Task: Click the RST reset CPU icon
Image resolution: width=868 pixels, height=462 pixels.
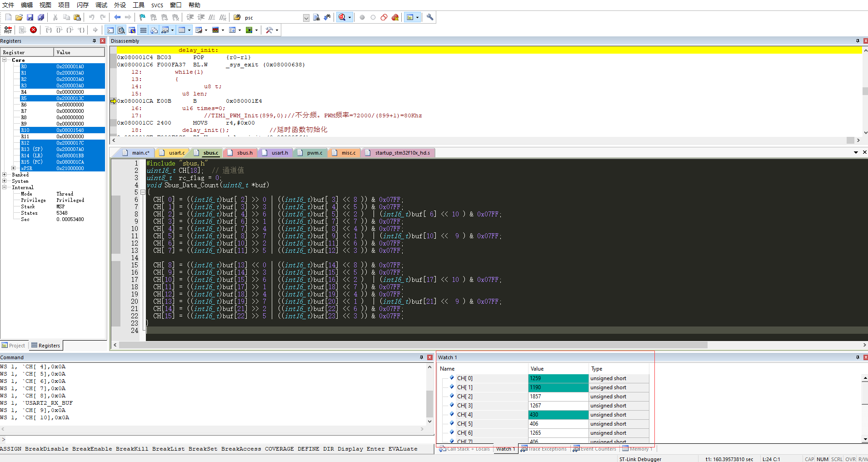Action: pos(8,30)
